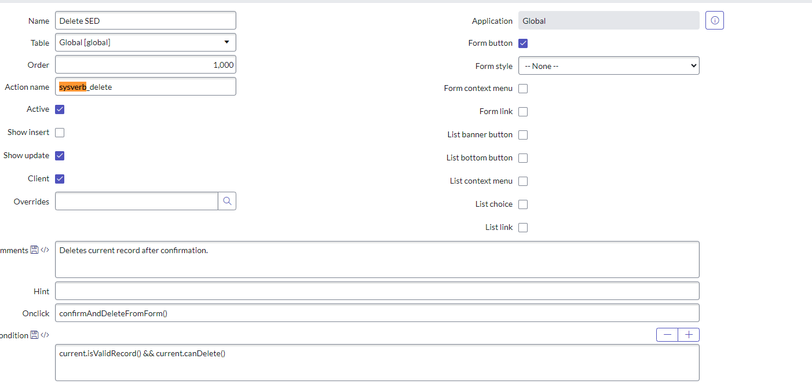
Task: Click the save icon beside Condition
Action: point(35,335)
